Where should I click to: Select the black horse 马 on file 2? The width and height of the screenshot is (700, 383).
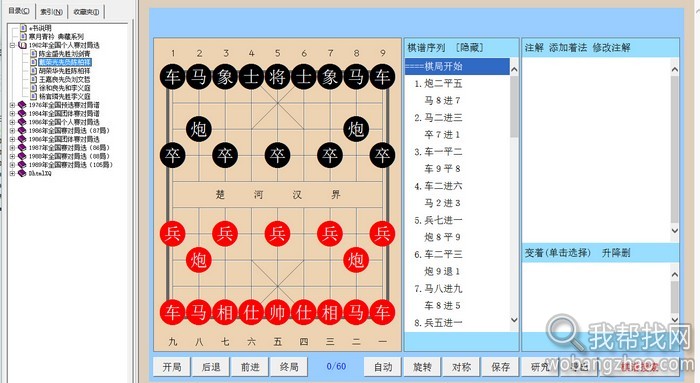[199, 77]
